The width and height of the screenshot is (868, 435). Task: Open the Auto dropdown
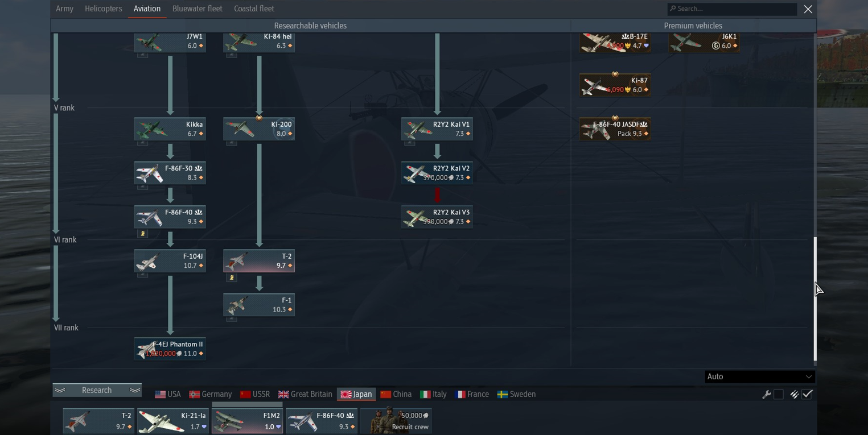pyautogui.click(x=760, y=376)
